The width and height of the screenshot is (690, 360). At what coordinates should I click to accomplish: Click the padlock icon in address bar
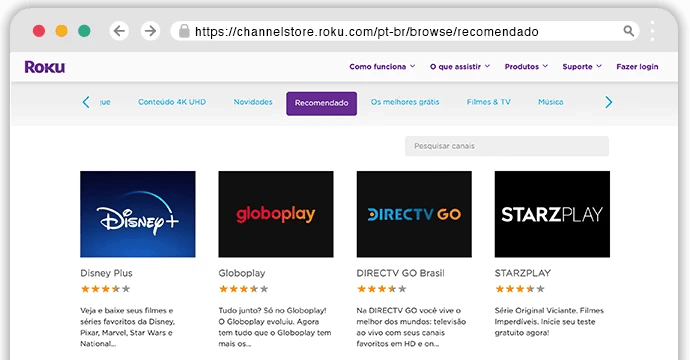pyautogui.click(x=184, y=31)
